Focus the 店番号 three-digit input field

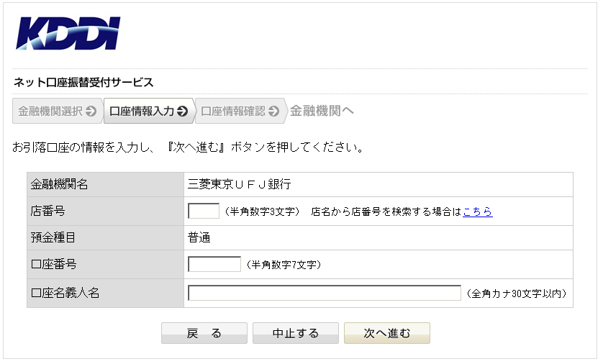click(x=203, y=211)
